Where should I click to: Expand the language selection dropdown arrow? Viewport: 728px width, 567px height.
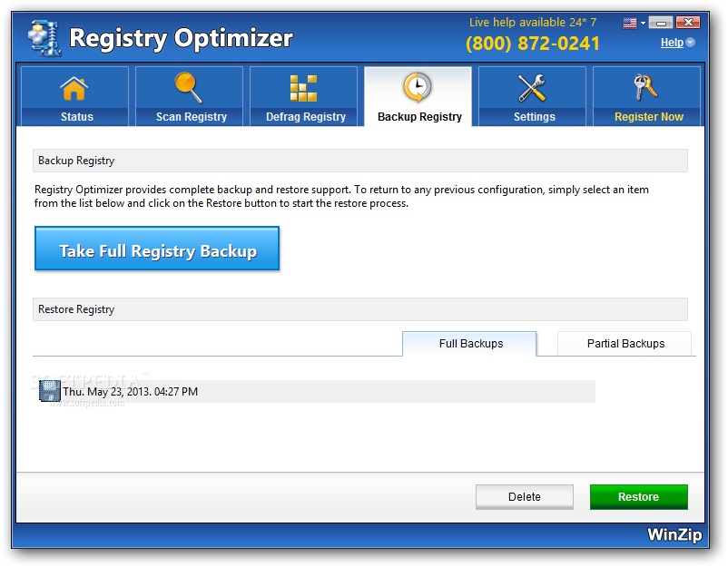[x=643, y=23]
